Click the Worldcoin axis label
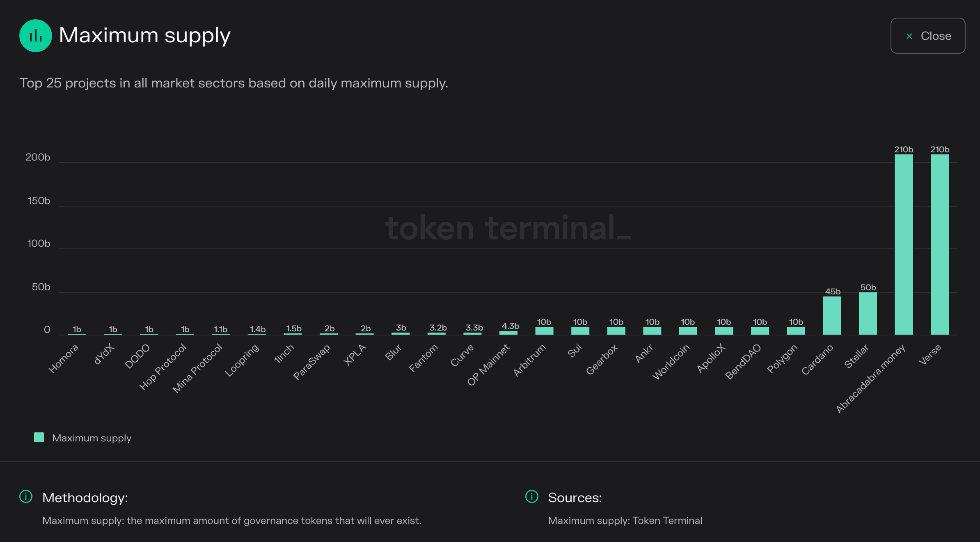This screenshot has width=980, height=542. click(x=671, y=362)
